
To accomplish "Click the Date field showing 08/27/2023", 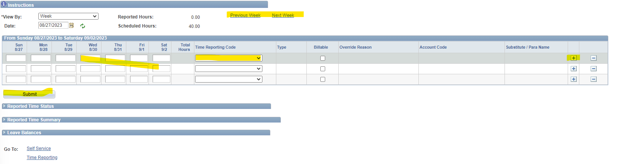I will coord(53,25).
